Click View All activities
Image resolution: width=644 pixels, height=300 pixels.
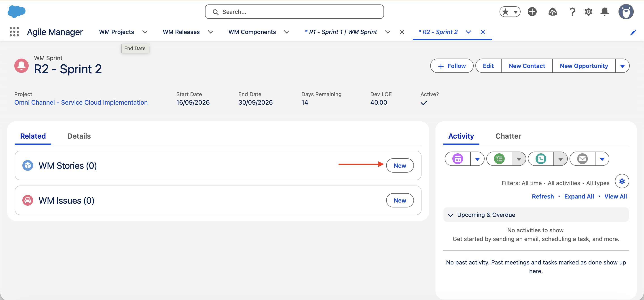click(x=616, y=196)
